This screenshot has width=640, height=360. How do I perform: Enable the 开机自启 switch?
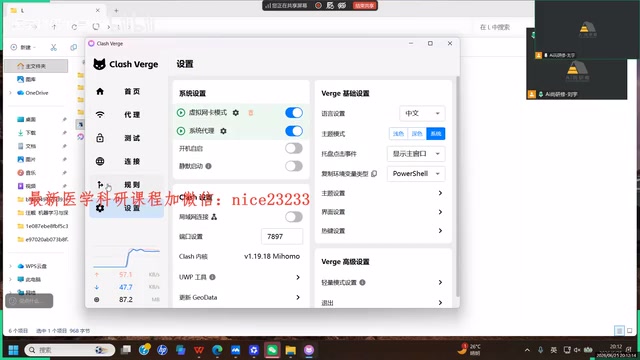294,148
